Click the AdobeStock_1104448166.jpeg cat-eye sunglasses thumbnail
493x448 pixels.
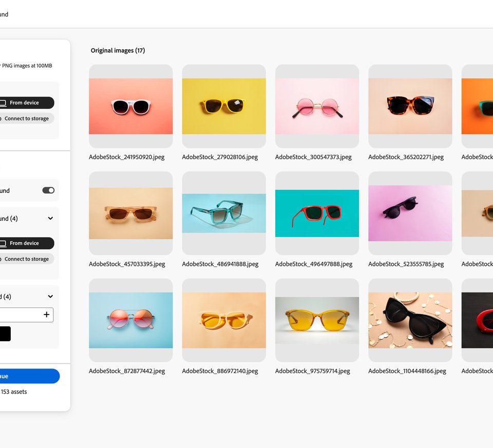pyautogui.click(x=410, y=320)
